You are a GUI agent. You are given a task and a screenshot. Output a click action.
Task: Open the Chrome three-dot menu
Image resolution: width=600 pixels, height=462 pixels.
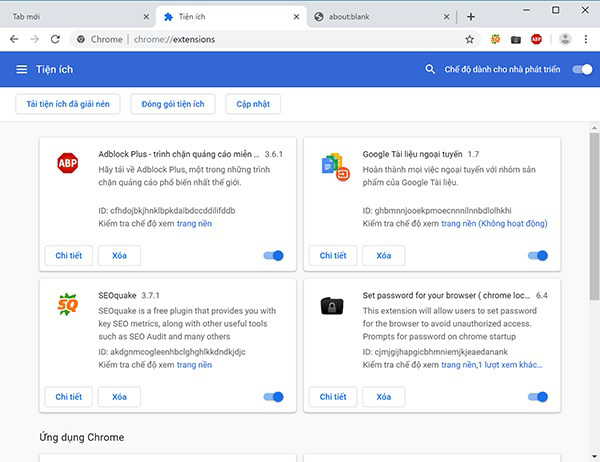[587, 39]
